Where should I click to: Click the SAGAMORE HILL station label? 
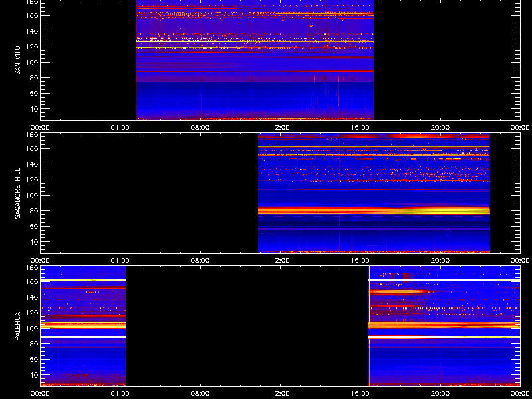[18, 193]
